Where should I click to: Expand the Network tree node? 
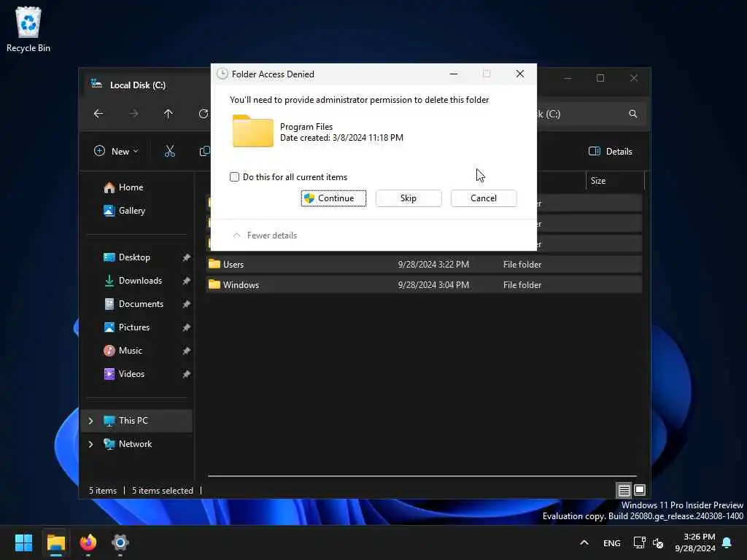coord(90,444)
